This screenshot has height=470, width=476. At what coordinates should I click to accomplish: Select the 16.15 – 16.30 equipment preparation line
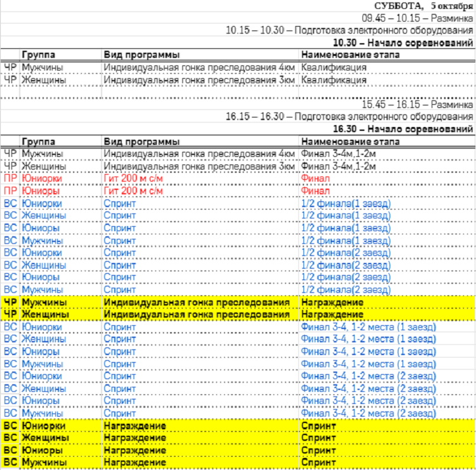349,117
